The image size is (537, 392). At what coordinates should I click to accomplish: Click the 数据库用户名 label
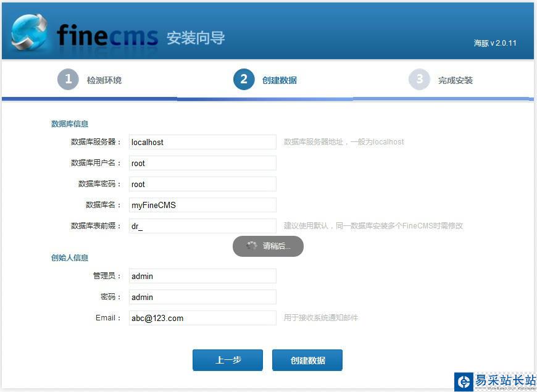click(96, 163)
